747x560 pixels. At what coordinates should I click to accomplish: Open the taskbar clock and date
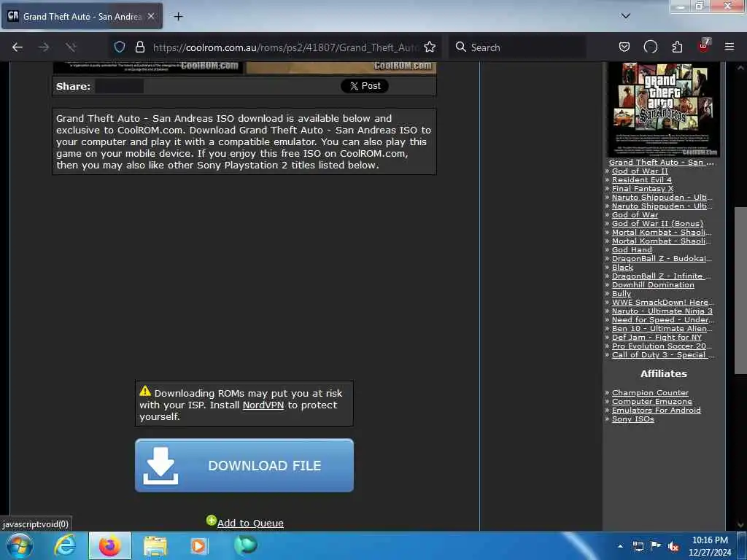[x=710, y=546]
